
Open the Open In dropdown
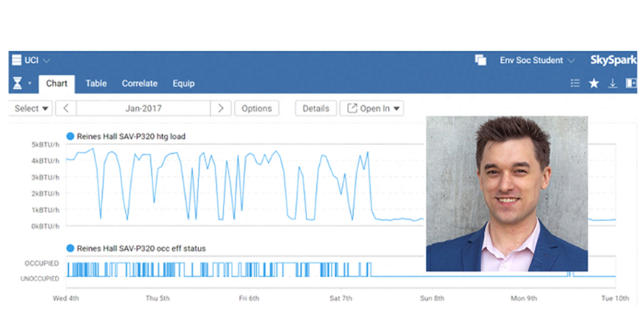(x=372, y=108)
